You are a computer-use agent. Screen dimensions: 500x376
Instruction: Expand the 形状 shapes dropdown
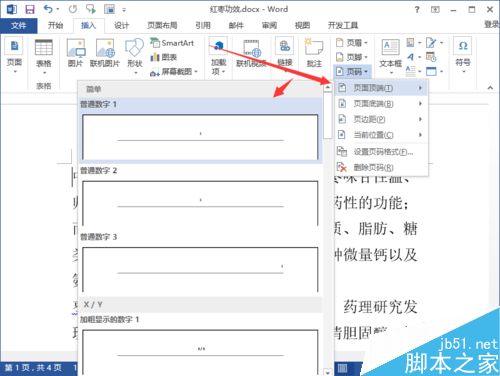[x=135, y=72]
